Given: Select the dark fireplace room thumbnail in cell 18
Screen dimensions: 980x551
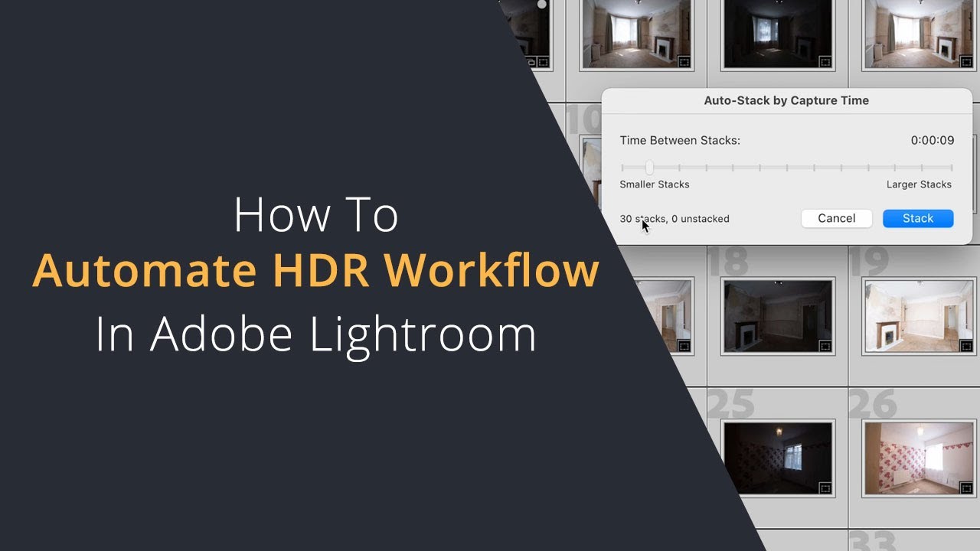Looking at the screenshot, I should [778, 316].
